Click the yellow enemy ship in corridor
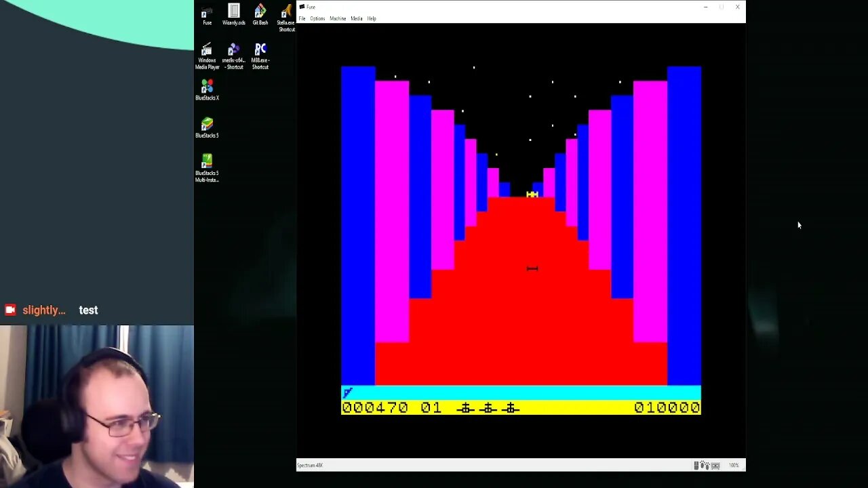 click(x=532, y=195)
